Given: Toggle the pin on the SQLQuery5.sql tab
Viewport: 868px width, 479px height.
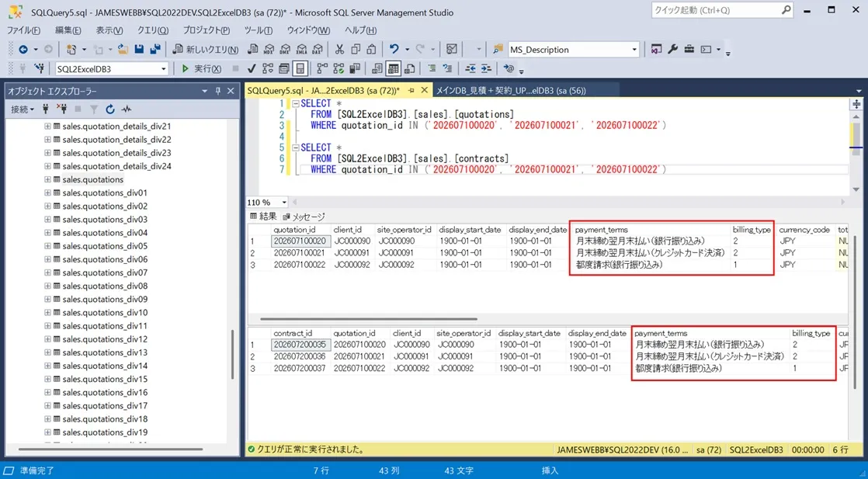Looking at the screenshot, I should (411, 90).
